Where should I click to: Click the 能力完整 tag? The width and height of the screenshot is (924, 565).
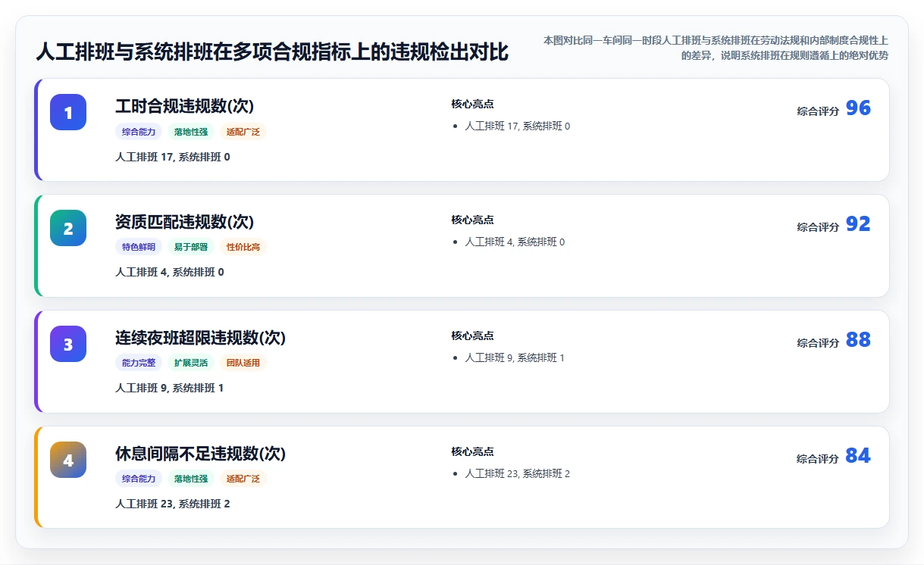point(139,363)
